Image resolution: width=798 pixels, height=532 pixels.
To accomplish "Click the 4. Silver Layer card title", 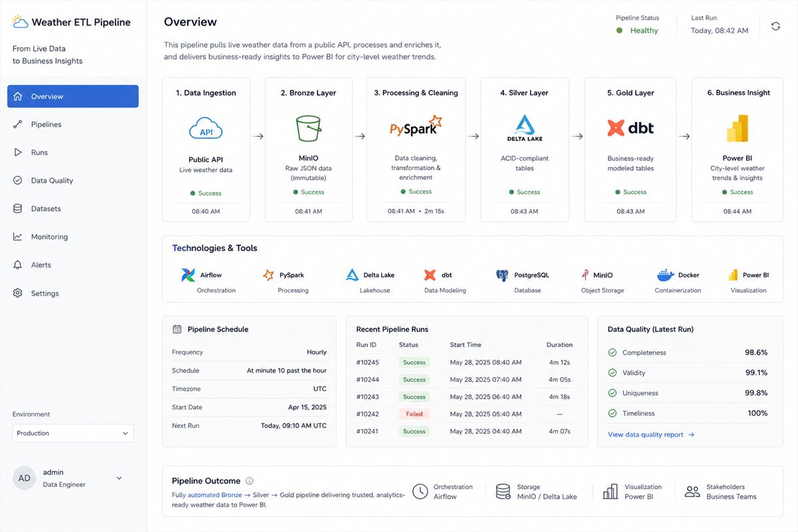I will pos(525,93).
